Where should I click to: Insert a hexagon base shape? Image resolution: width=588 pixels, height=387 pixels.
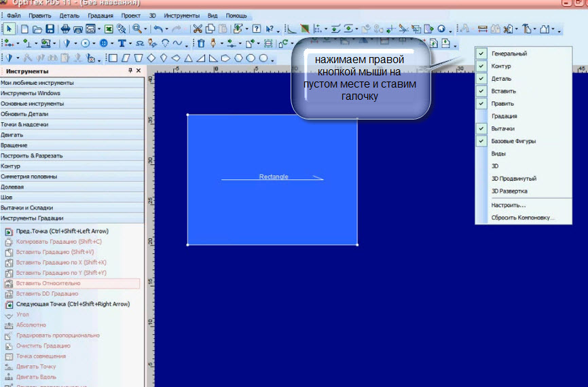[x=238, y=58]
